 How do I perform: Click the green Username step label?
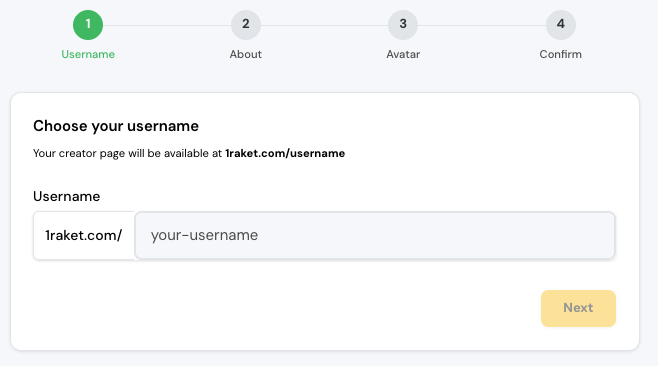click(x=88, y=54)
